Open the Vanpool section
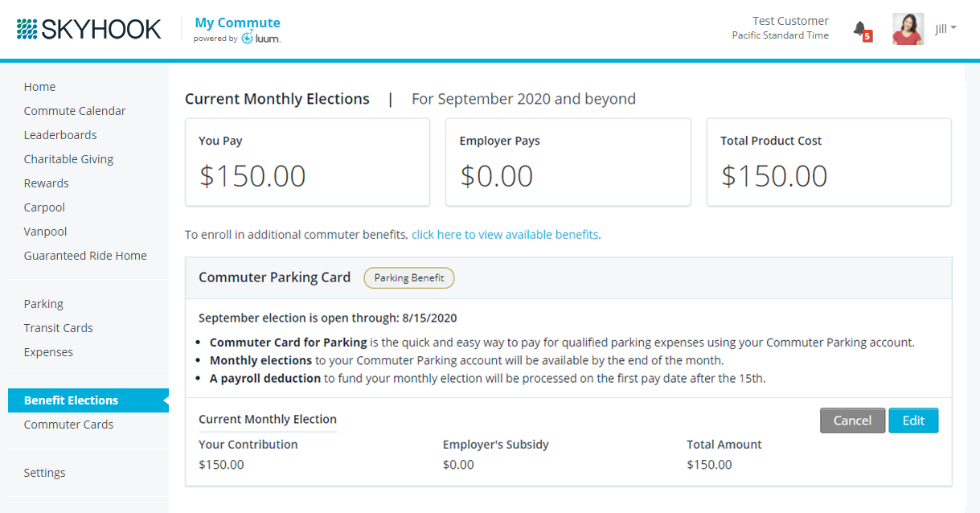Viewport: 980px width, 513px height. [45, 232]
